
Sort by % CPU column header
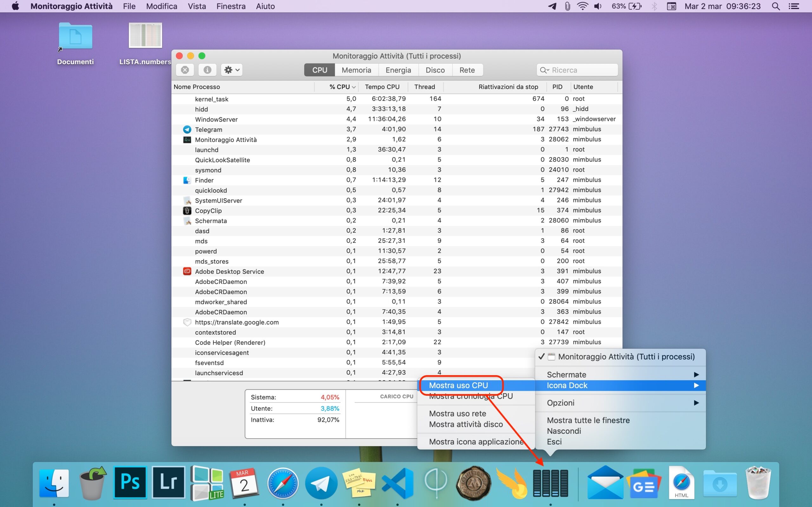coord(340,87)
